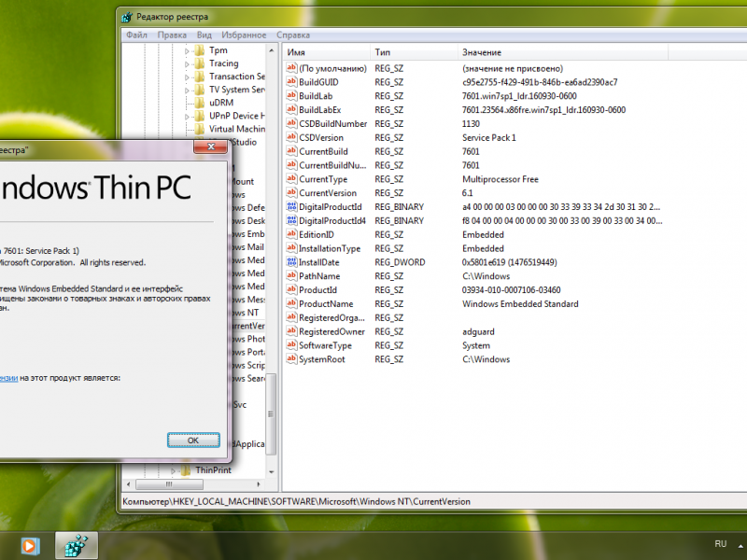Open the Файл menu
The width and height of the screenshot is (747, 560).
[136, 35]
